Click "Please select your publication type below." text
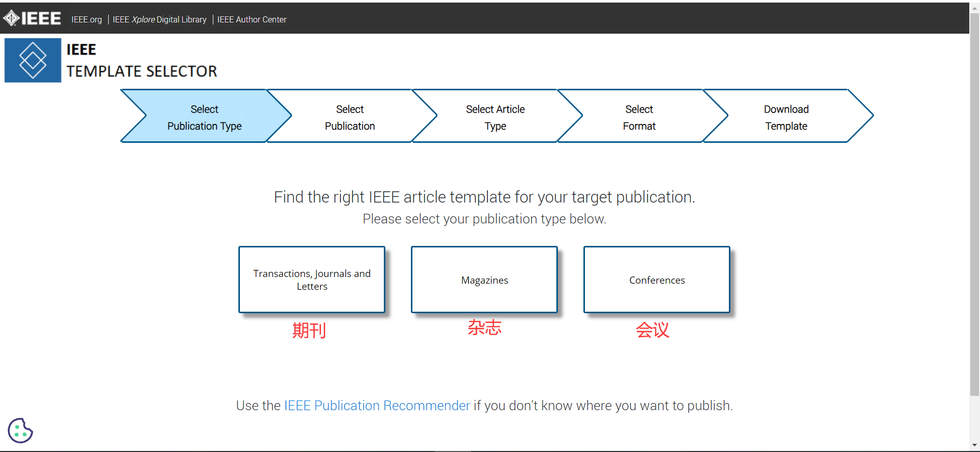 pos(484,219)
